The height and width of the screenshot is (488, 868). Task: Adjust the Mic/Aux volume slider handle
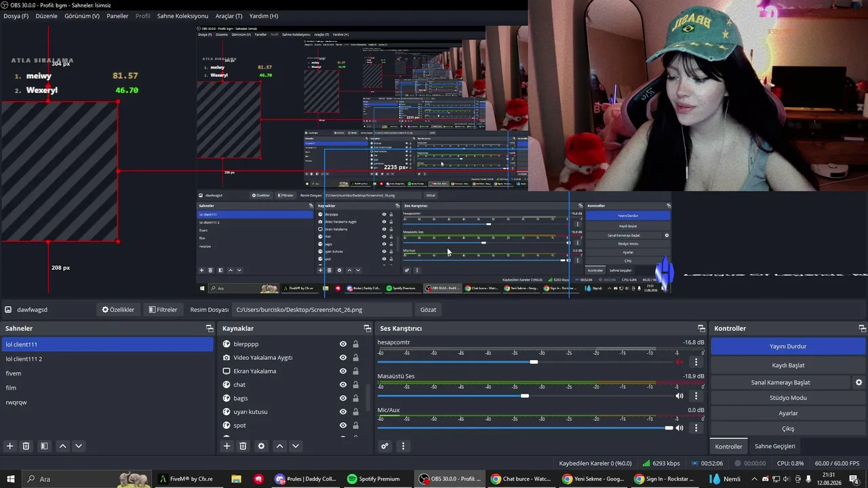tap(669, 428)
